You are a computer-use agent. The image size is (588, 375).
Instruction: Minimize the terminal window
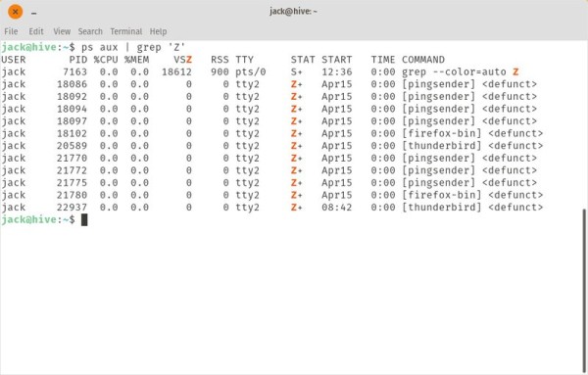(33, 14)
